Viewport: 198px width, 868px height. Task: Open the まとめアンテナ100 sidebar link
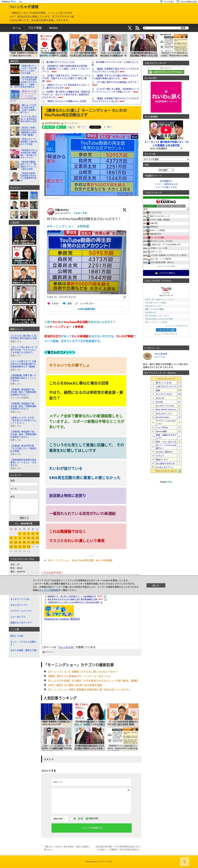click(x=20, y=599)
